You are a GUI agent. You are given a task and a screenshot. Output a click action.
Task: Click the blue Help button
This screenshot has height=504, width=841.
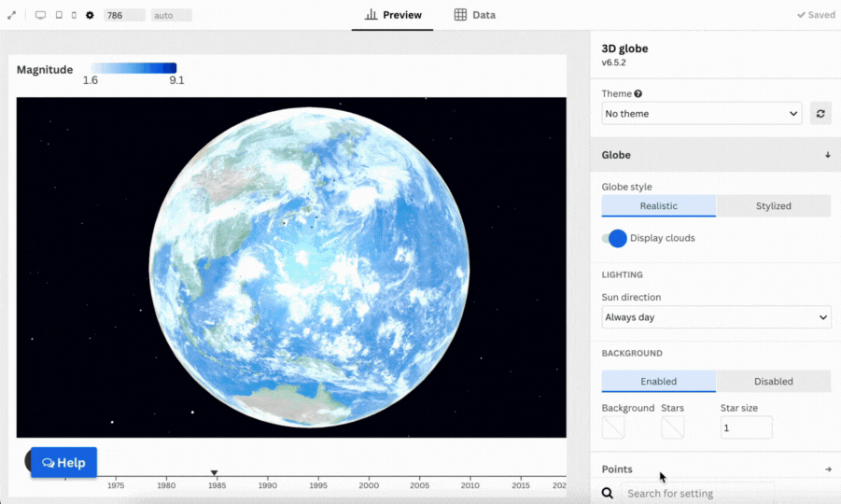(63, 462)
